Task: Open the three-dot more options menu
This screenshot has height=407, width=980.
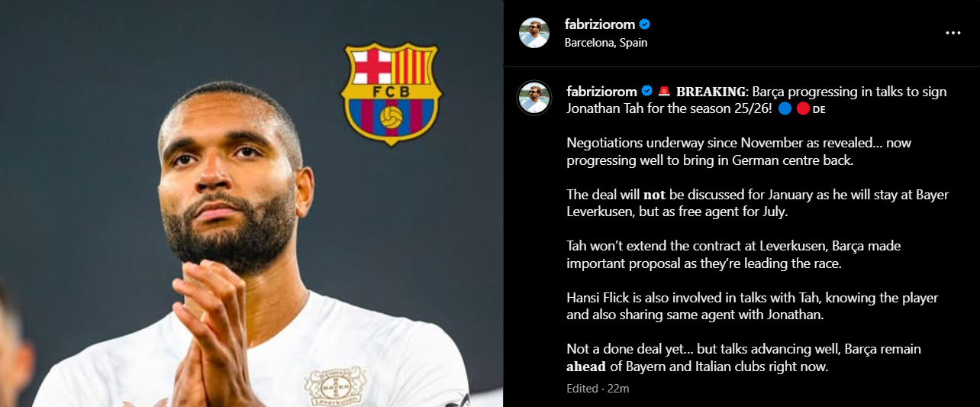Action: point(953,33)
